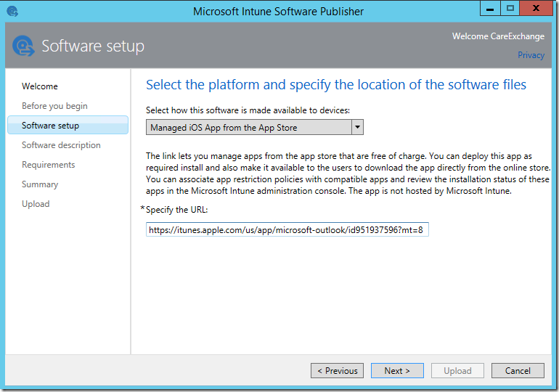This screenshot has height=392, width=559.
Task: Cancel the software publisher wizard
Action: click(x=518, y=371)
